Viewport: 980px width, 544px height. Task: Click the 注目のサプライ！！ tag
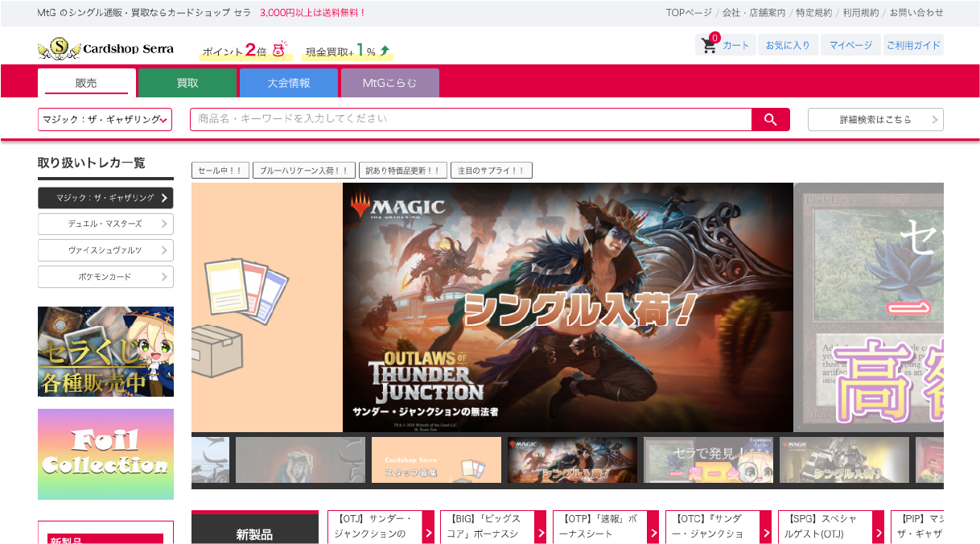(491, 171)
